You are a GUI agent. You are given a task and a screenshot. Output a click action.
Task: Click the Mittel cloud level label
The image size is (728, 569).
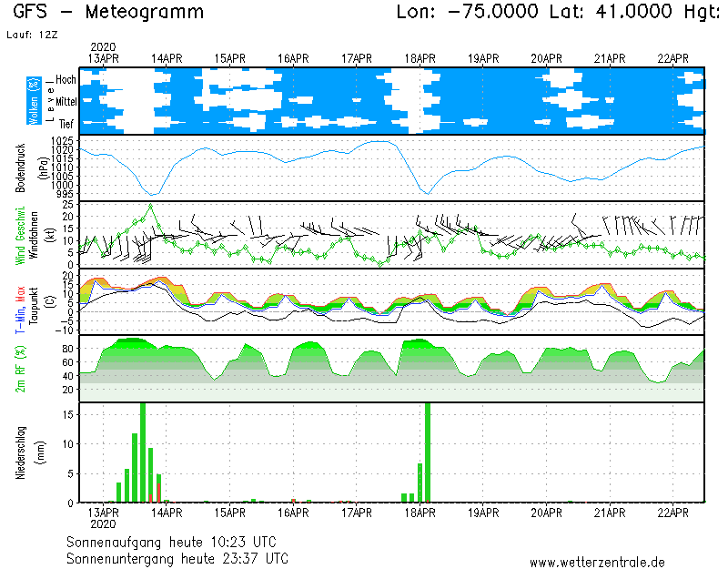[x=64, y=102]
